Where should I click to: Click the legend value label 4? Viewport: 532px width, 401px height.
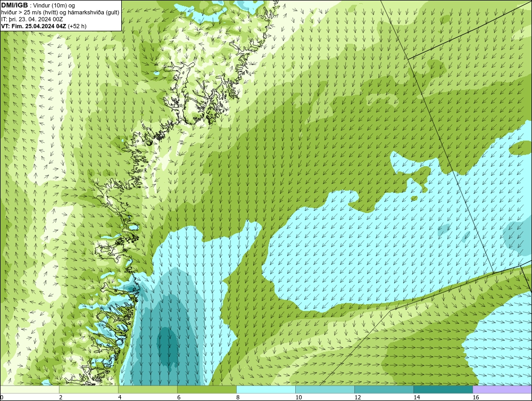[x=120, y=397]
